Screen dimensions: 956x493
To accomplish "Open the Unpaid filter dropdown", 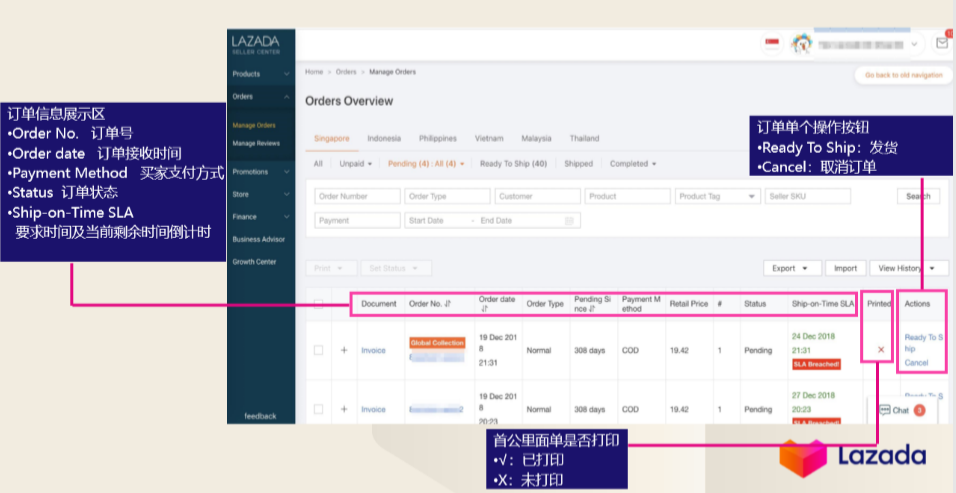I will pos(355,164).
